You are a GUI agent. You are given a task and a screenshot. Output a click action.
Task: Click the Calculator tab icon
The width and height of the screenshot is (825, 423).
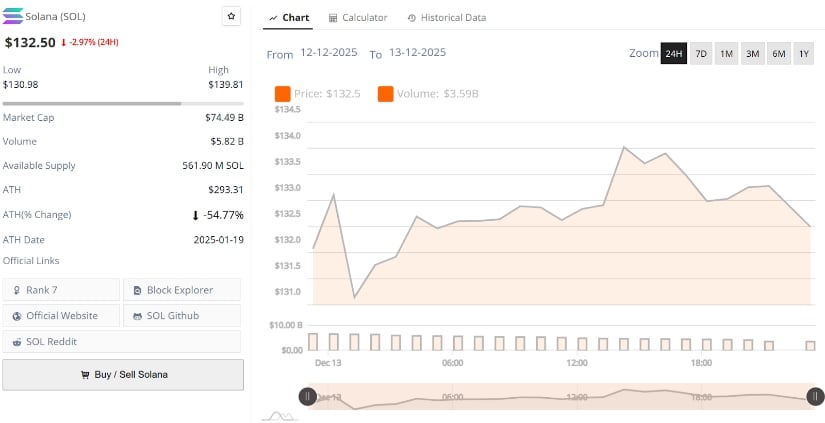333,18
